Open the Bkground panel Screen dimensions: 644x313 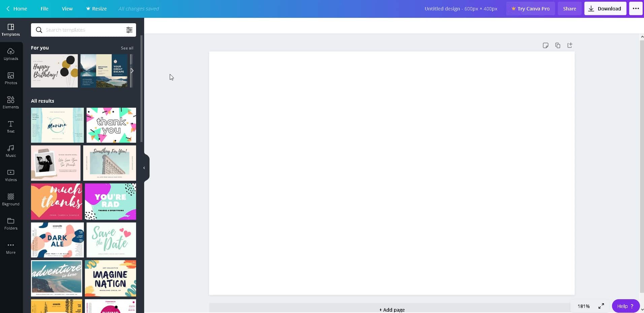11,199
